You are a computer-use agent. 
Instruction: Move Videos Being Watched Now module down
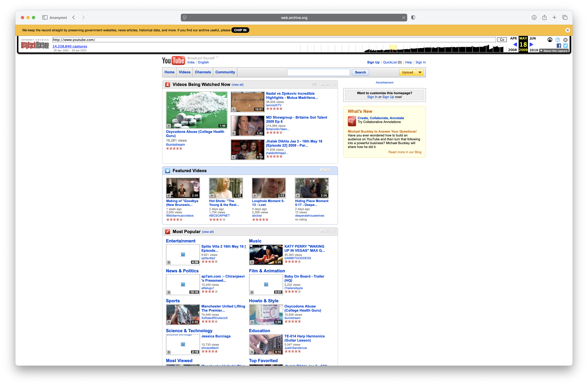(328, 84)
